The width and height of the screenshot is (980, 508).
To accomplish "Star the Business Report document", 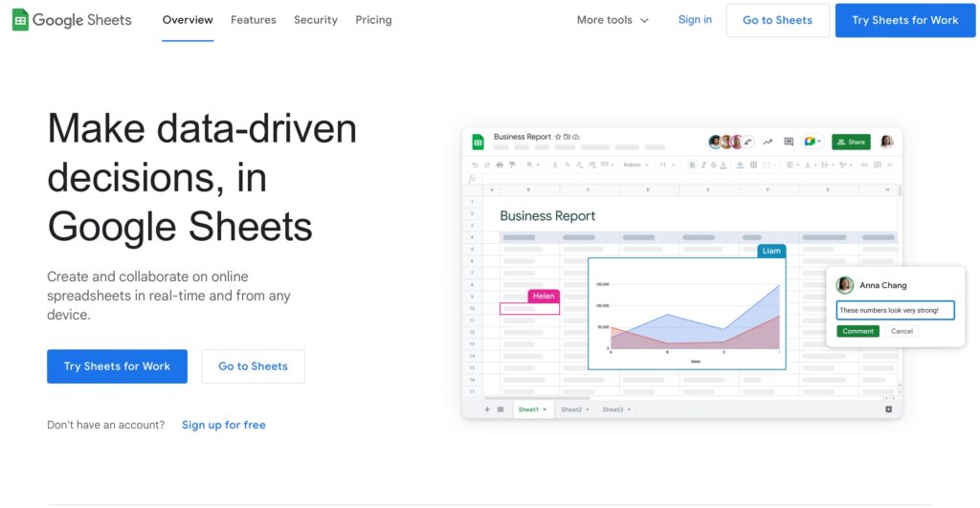I will click(558, 137).
